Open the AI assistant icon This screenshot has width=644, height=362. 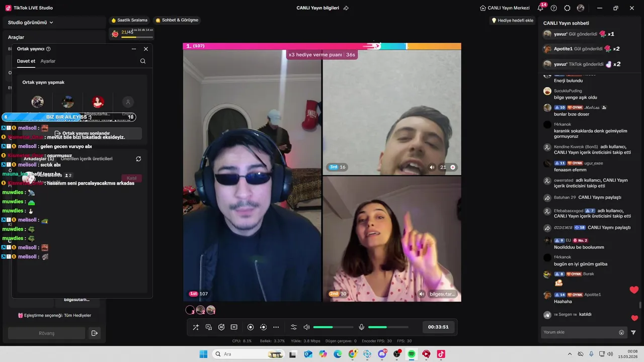[221, 327]
